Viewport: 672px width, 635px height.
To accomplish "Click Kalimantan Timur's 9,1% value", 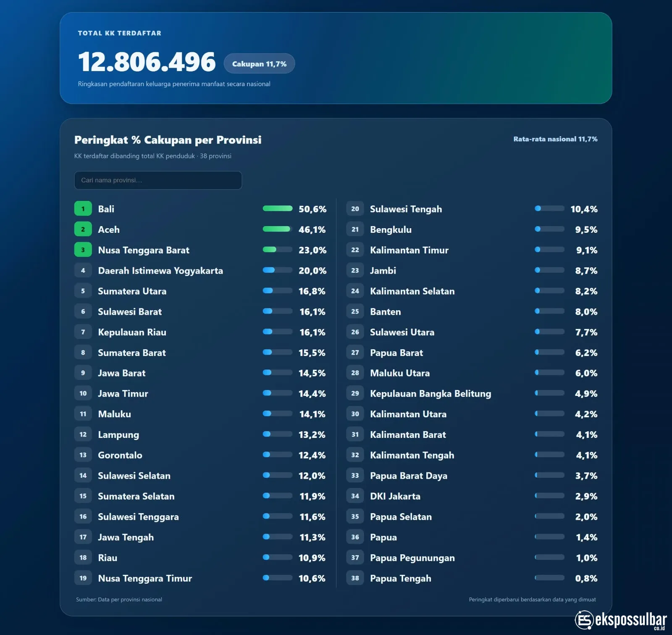I will (587, 250).
